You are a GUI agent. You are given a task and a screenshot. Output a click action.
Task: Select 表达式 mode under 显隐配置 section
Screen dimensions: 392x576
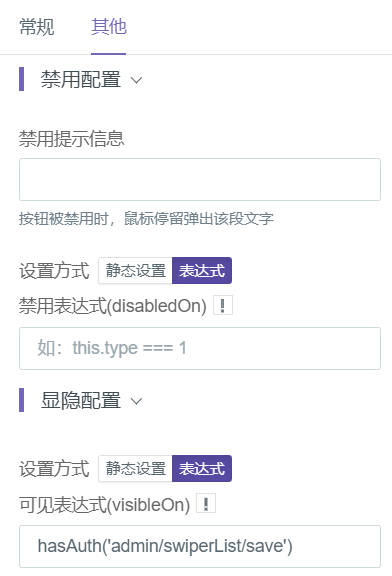(x=202, y=468)
